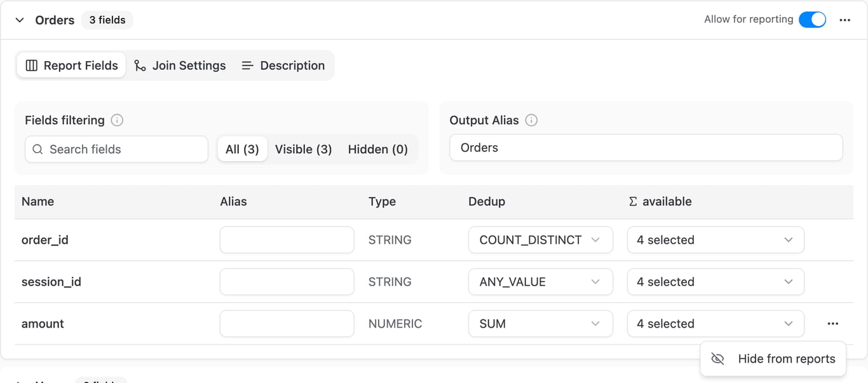The image size is (868, 383).
Task: Click the search magnifier icon
Action: tap(37, 150)
